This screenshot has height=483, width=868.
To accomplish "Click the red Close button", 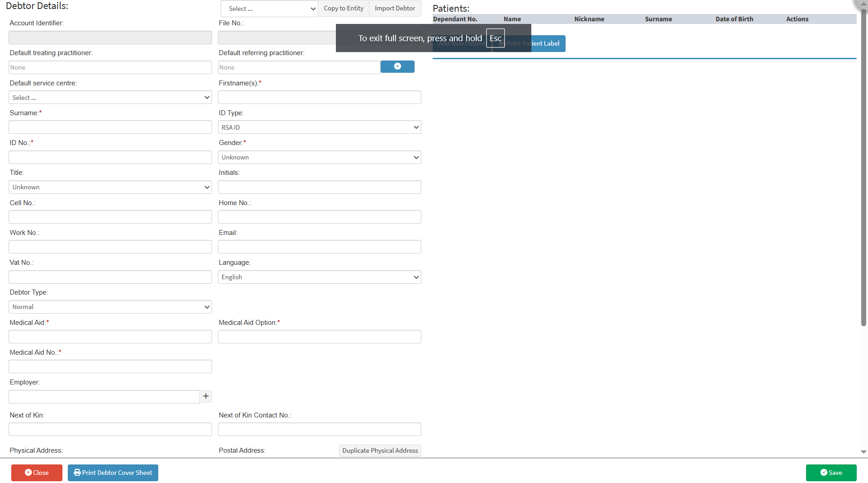I will click(37, 473).
